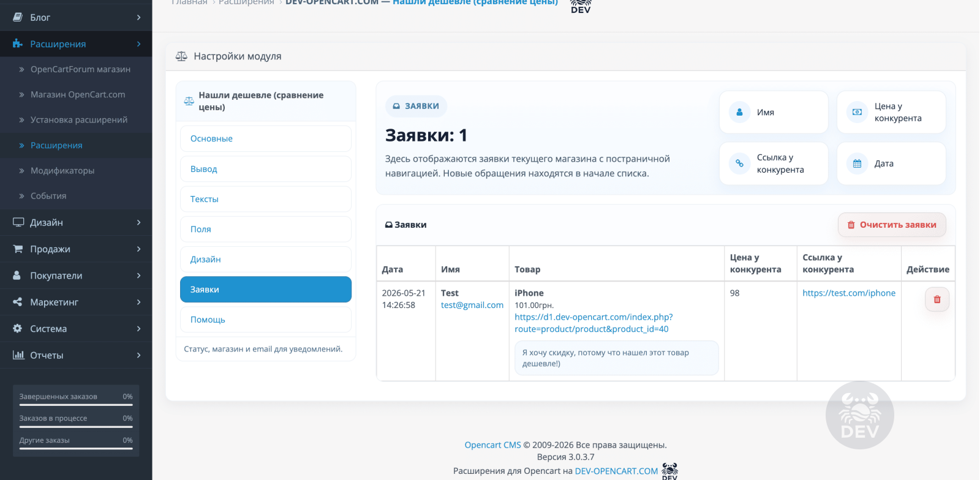Click the DEV crab logo in footer
980x480 pixels.
(669, 471)
